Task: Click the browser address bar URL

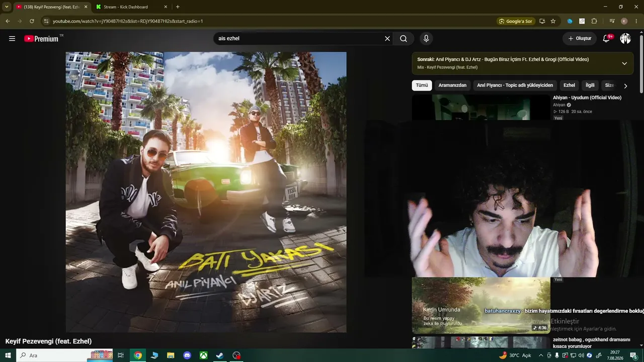Action: (128, 21)
